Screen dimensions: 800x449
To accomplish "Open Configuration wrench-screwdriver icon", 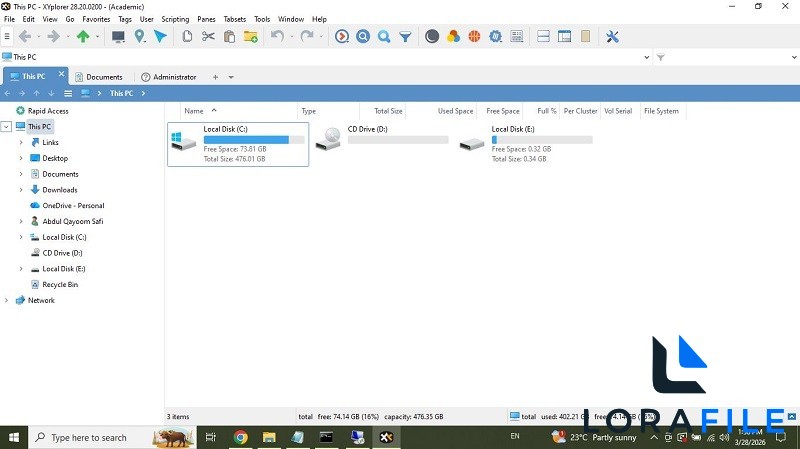I will pyautogui.click(x=612, y=36).
